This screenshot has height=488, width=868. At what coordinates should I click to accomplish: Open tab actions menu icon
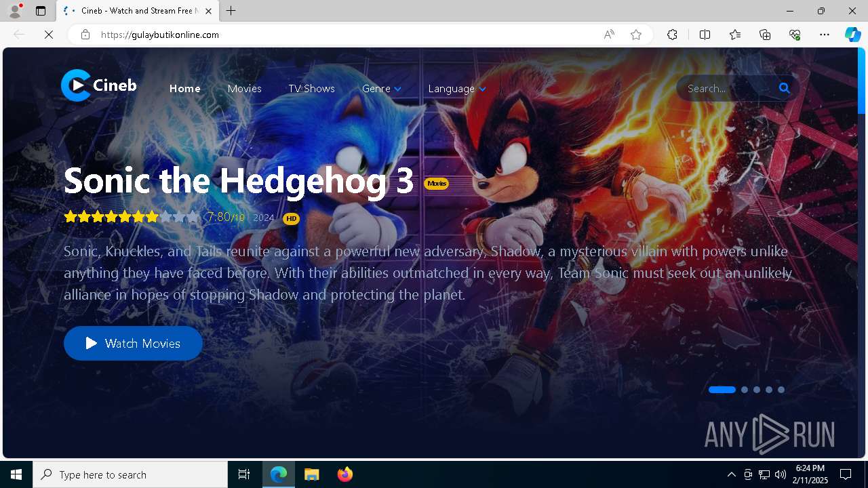(x=41, y=11)
